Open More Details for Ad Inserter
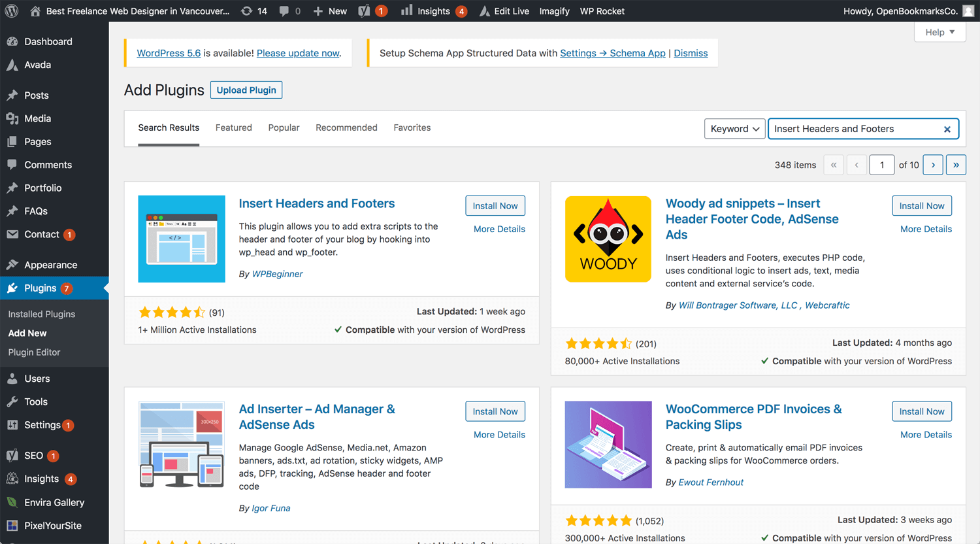980x544 pixels. click(499, 435)
